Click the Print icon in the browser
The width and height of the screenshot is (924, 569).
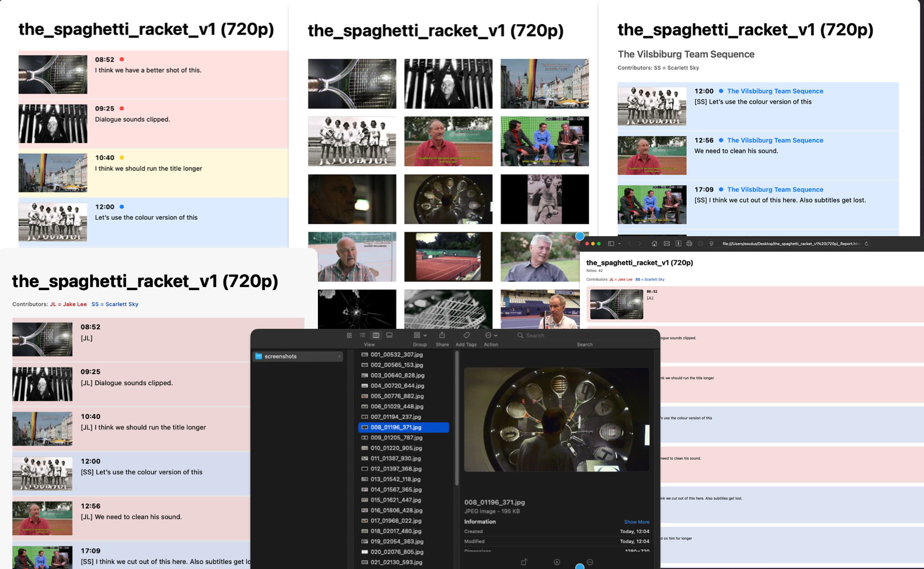pyautogui.click(x=688, y=244)
